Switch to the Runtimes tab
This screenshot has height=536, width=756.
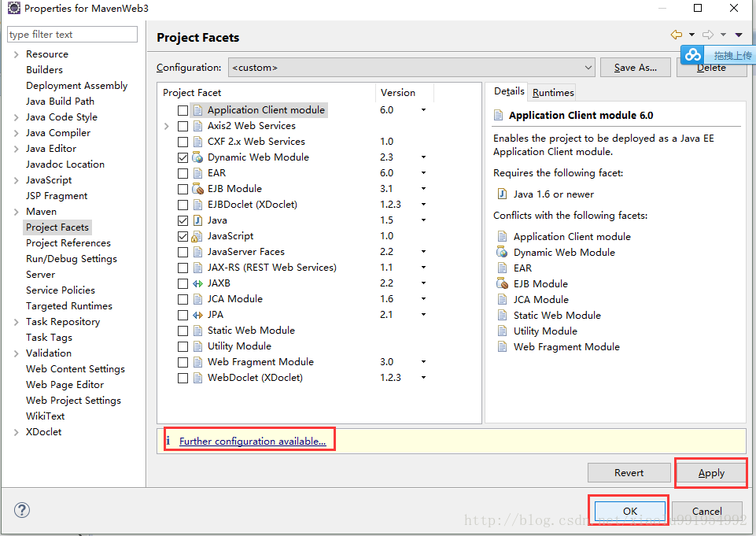click(553, 92)
